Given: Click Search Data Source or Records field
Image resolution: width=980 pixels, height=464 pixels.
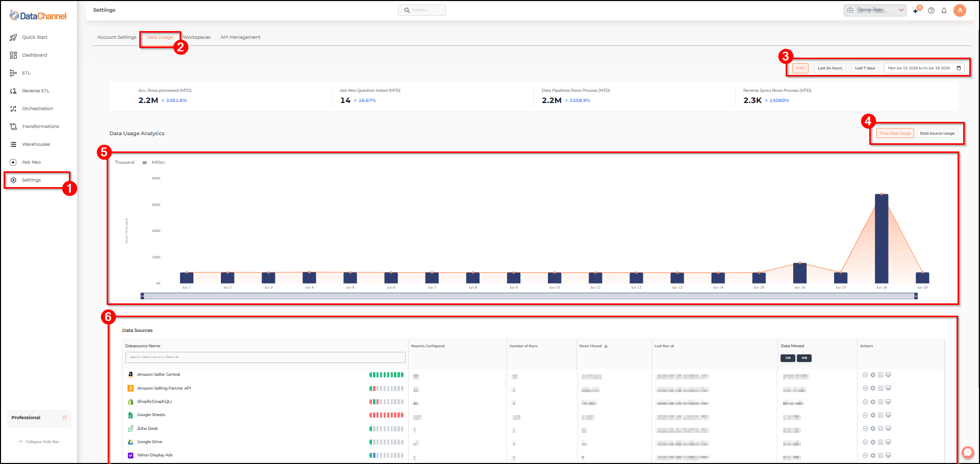Looking at the screenshot, I should click(x=265, y=357).
